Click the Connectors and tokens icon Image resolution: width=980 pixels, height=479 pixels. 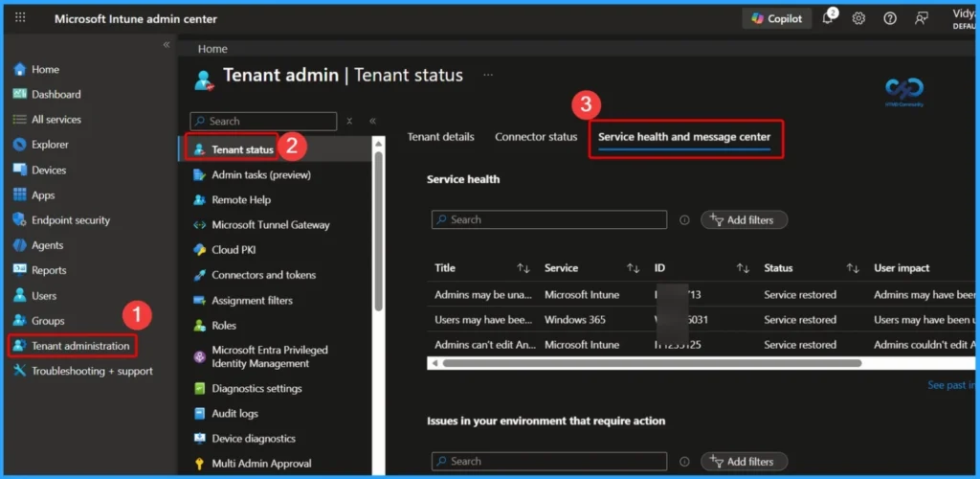(x=199, y=275)
